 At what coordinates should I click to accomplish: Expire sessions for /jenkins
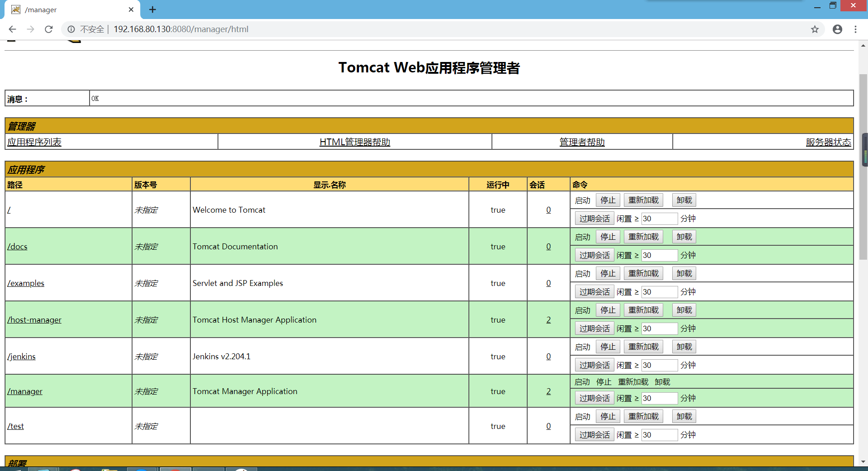594,365
